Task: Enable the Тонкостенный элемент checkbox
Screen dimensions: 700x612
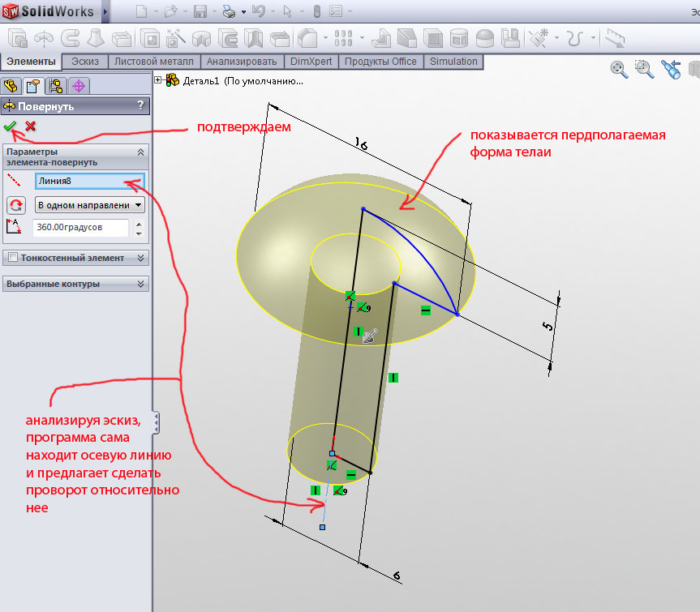Action: click(12, 258)
